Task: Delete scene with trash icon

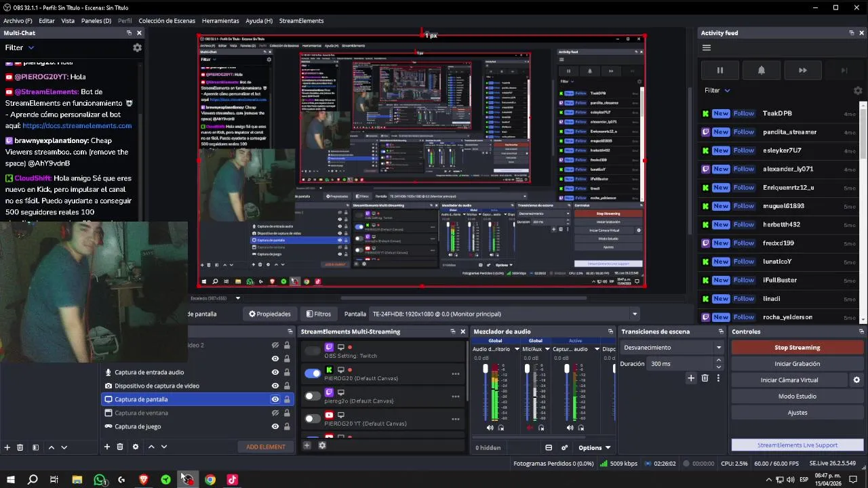Action: click(20, 447)
